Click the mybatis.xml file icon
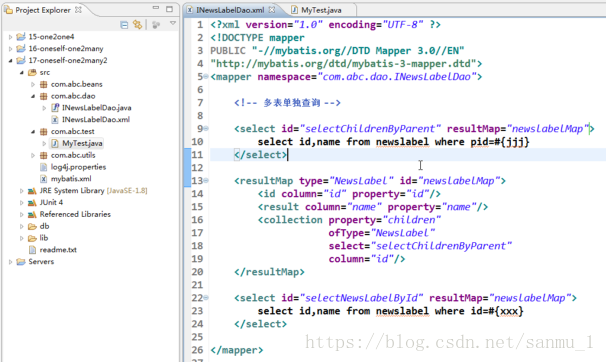606x362 pixels. tap(44, 179)
